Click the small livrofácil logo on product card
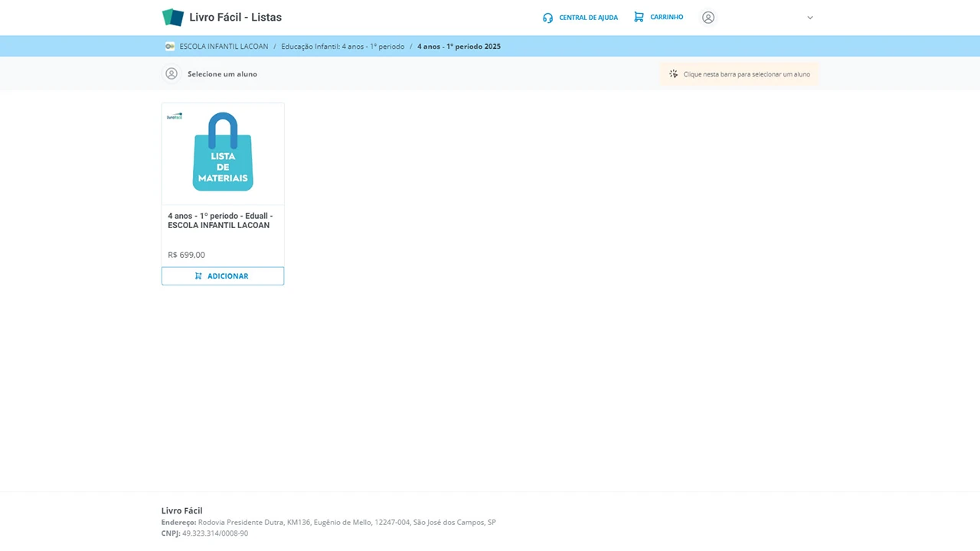 (x=175, y=116)
